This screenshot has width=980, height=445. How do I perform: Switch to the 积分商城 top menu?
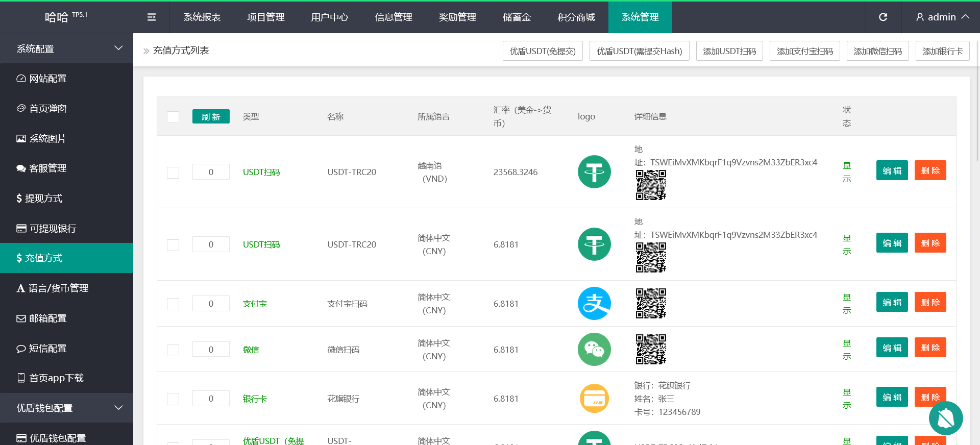pos(576,17)
